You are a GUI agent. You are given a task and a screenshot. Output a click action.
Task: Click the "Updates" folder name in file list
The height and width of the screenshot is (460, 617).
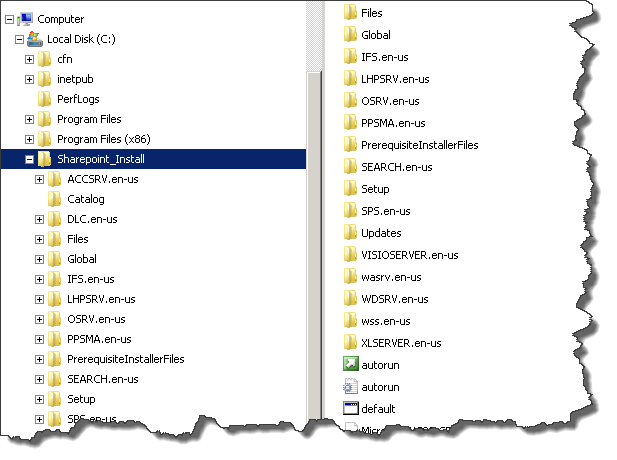(x=381, y=233)
